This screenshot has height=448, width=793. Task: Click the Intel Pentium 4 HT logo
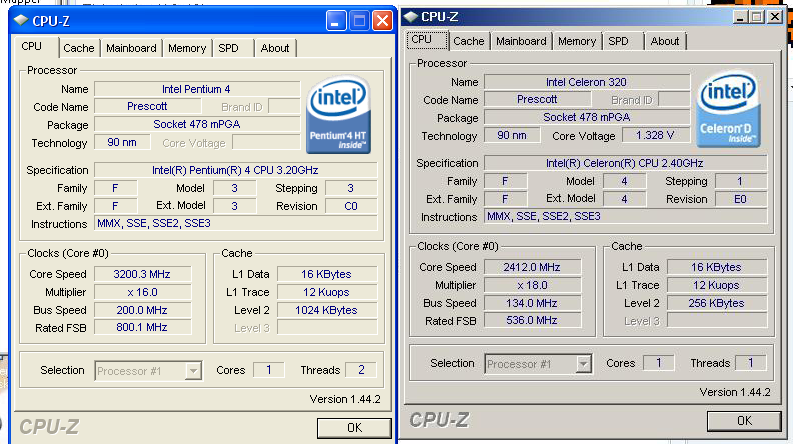(x=338, y=114)
